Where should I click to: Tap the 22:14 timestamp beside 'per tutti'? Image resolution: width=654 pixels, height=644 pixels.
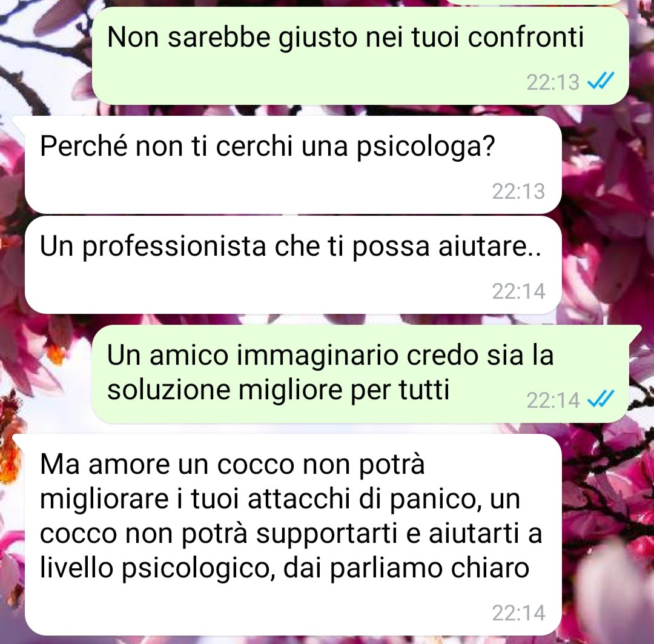553,400
